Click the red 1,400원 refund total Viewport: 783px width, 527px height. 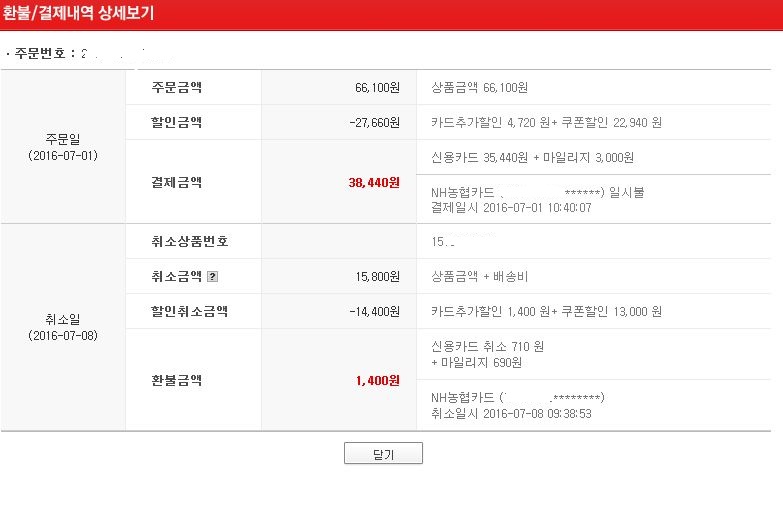(x=377, y=380)
